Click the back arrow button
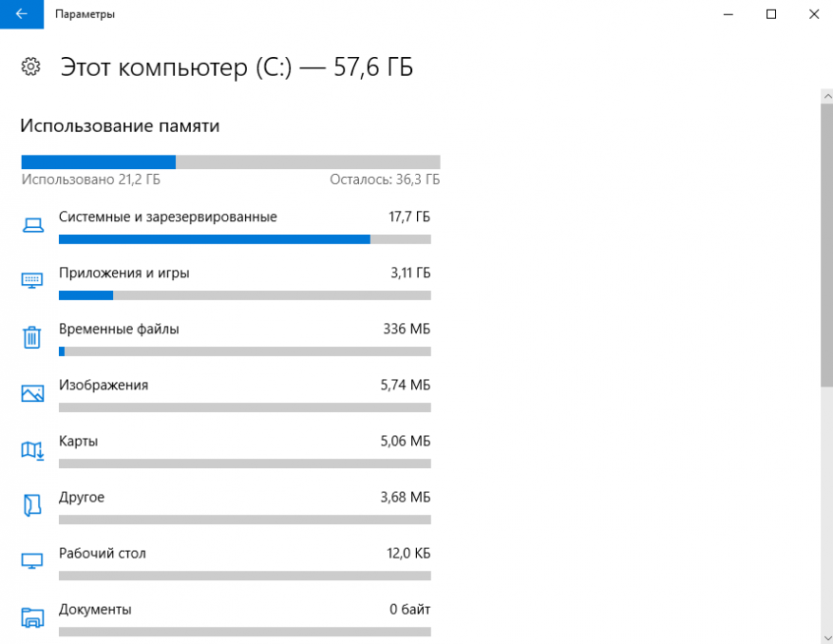Screen dimensions: 833x644 tap(21, 14)
